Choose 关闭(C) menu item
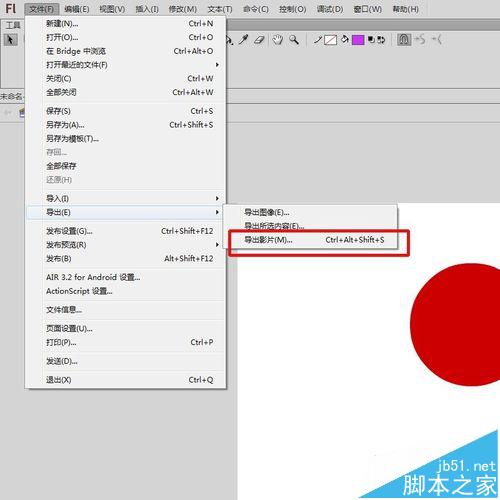Image resolution: width=500 pixels, height=500 pixels. [x=126, y=78]
